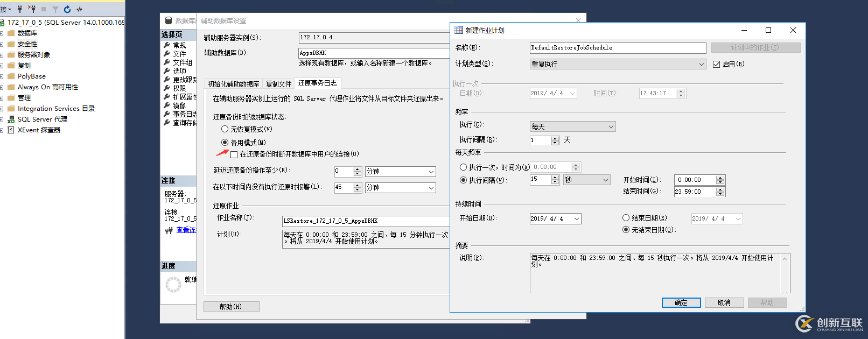This screenshot has height=339, width=868.
Task: Click the 开始时间 stepper up arrow
Action: (720, 178)
